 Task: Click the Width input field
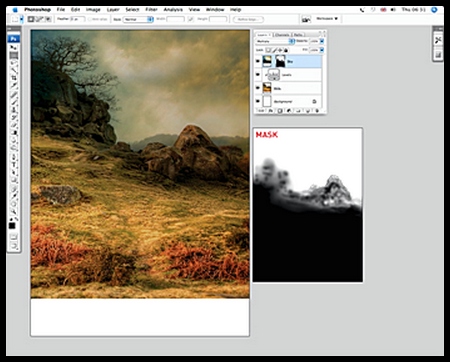(x=175, y=19)
